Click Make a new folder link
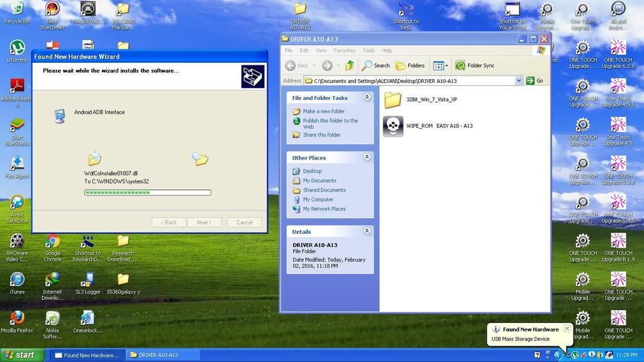Screen dimensions: 644x362 [x=324, y=111]
